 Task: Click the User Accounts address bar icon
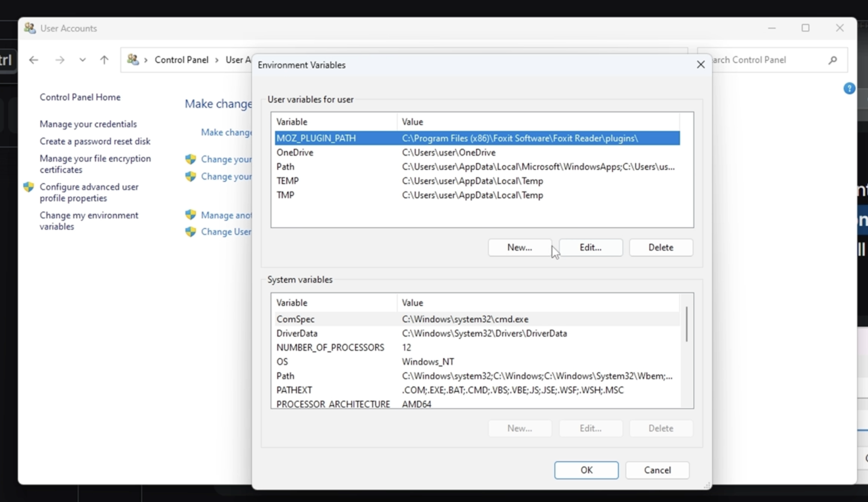(x=133, y=60)
